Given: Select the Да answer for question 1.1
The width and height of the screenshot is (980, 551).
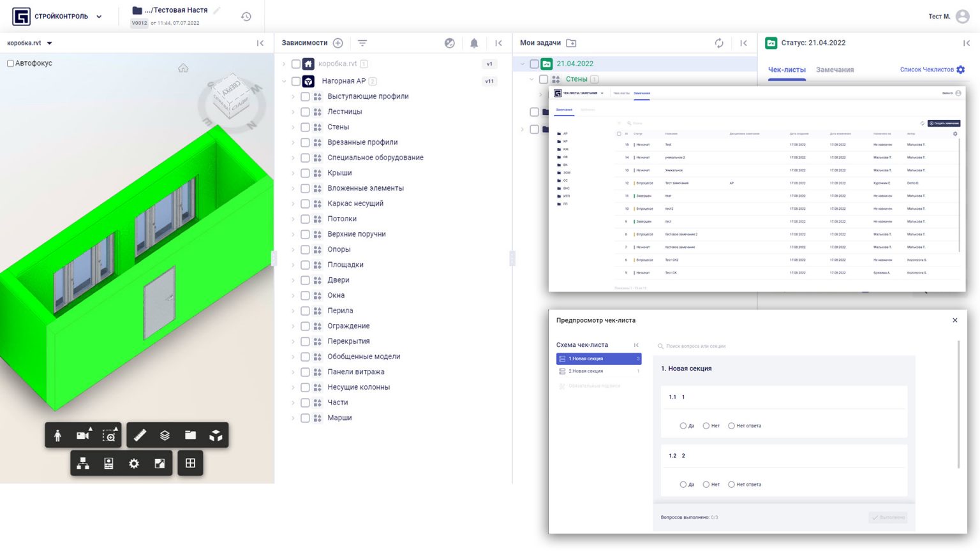Looking at the screenshot, I should pos(683,425).
